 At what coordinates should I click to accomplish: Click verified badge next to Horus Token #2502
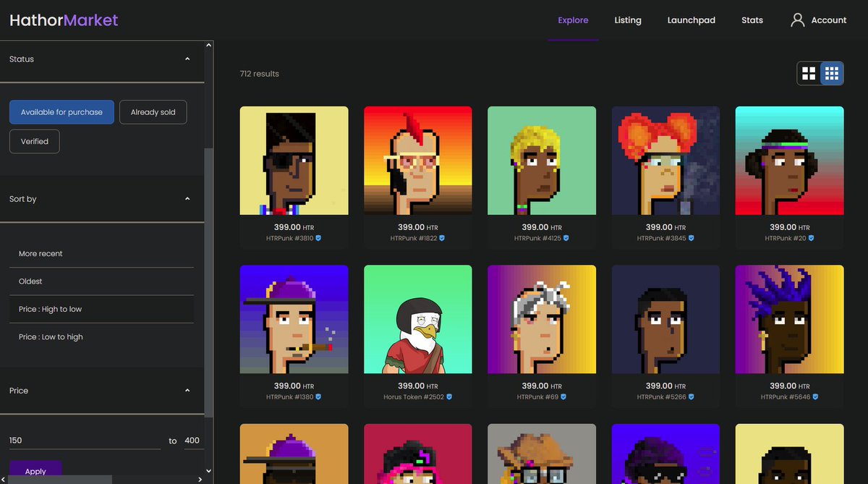pyautogui.click(x=449, y=397)
